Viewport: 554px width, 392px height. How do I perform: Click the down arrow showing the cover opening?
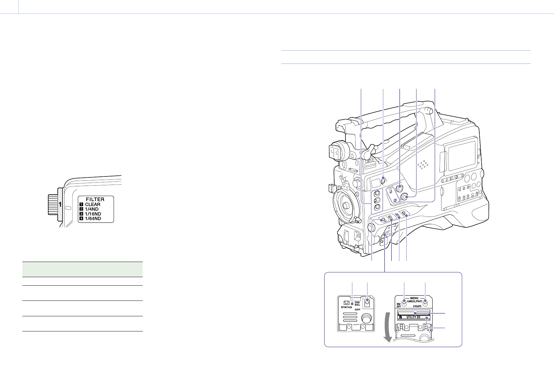tap(387, 327)
